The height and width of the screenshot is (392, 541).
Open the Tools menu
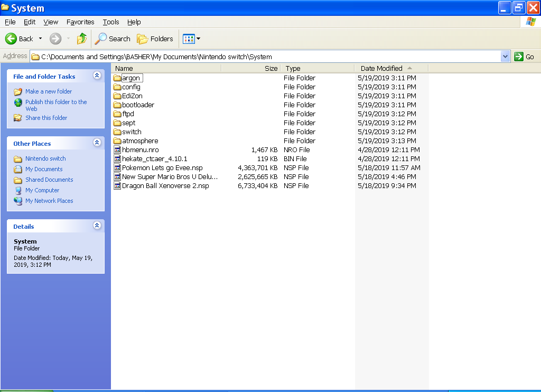click(111, 22)
